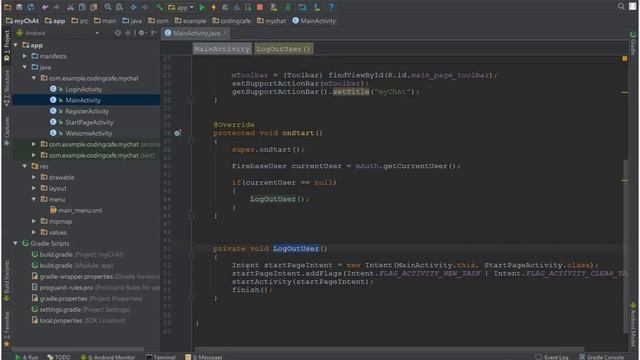640x360 pixels.
Task: Collapse the menu folder
Action: [34, 199]
